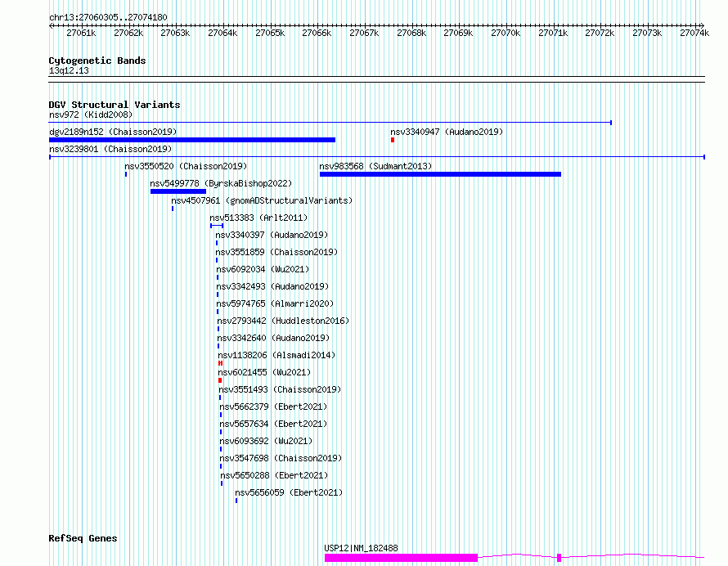This screenshot has width=728, height=566.
Task: Click nsv3550520 (Chaisson2019) label
Action: coord(186,166)
